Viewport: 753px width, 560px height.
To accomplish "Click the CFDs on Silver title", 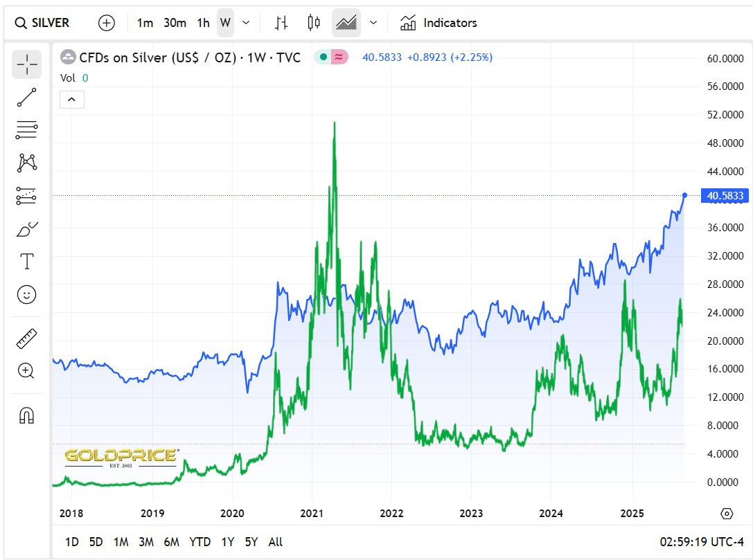I will 190,57.
